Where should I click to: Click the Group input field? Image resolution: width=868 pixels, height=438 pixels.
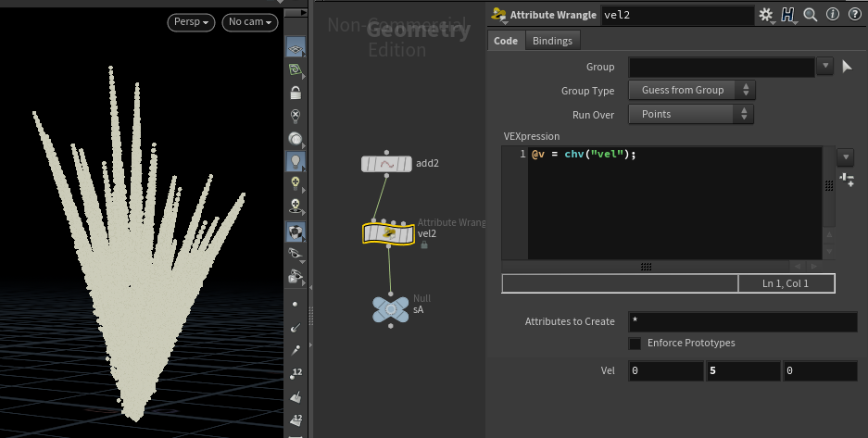click(722, 67)
